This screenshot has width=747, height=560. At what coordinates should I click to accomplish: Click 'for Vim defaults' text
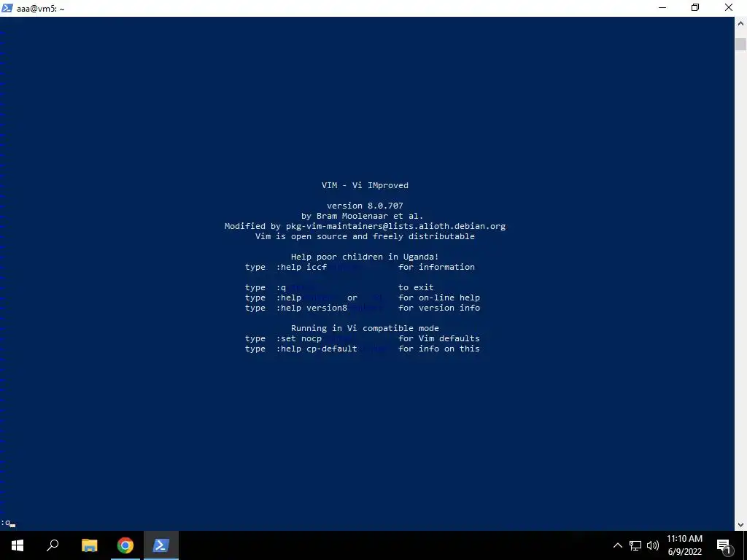pyautogui.click(x=439, y=338)
